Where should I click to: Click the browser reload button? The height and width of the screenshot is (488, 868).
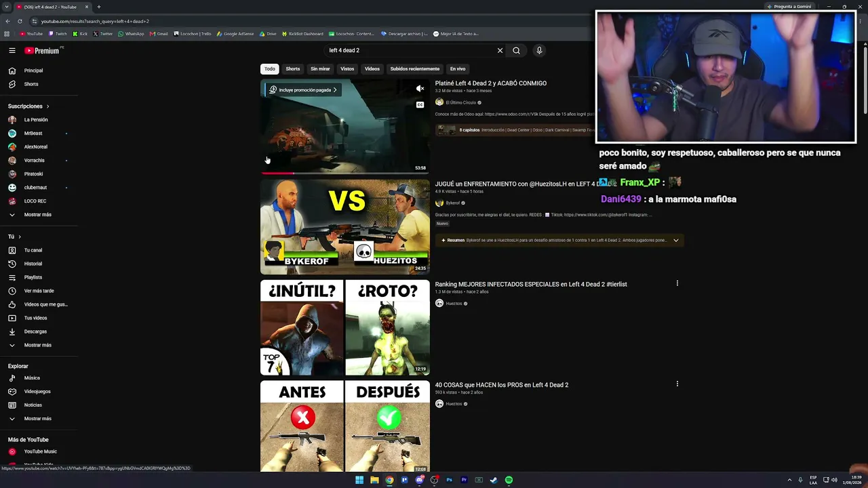coord(20,21)
